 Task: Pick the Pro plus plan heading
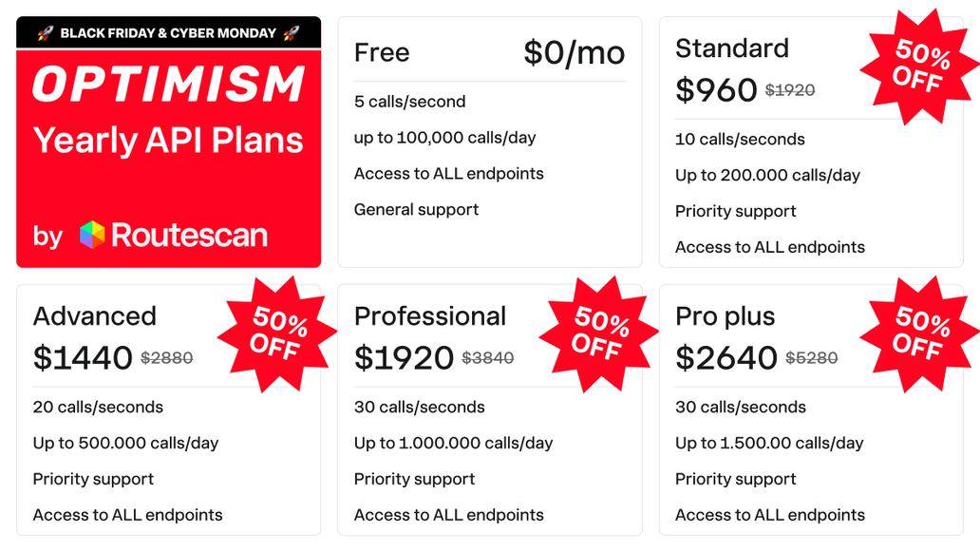725,316
